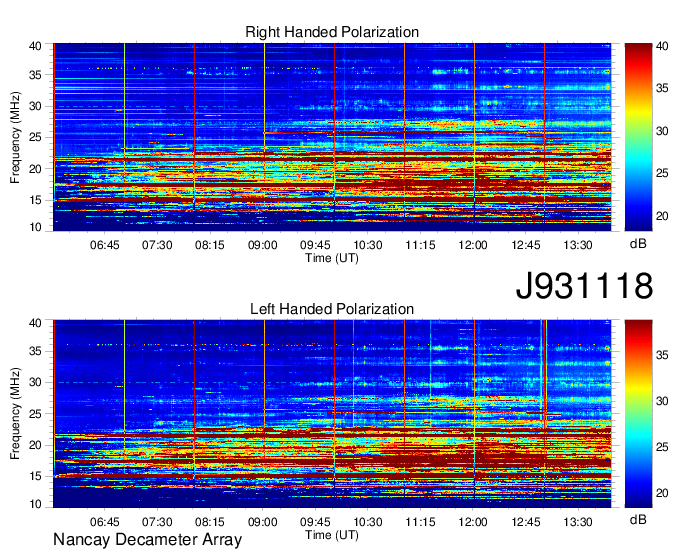Click the 35 dB tick on Right Handed colorbar
The height and width of the screenshot is (552, 680).
coord(662,88)
